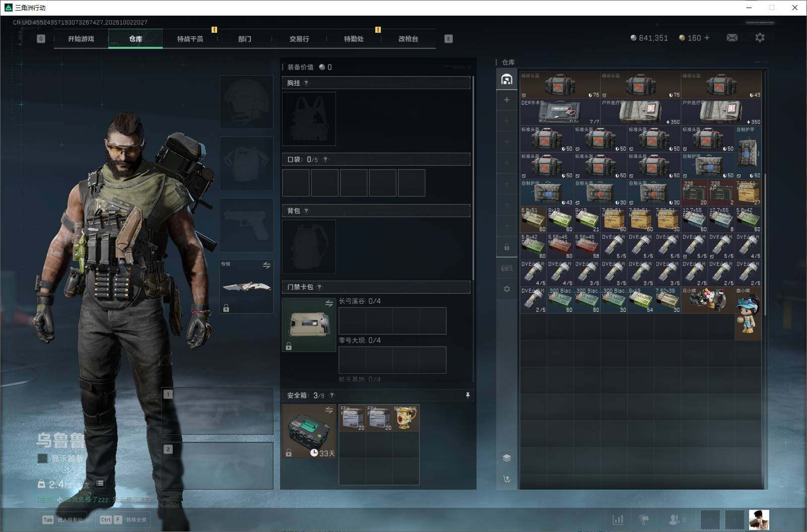
Task: Click help question mark next to 安全箱
Action: pyautogui.click(x=331, y=395)
